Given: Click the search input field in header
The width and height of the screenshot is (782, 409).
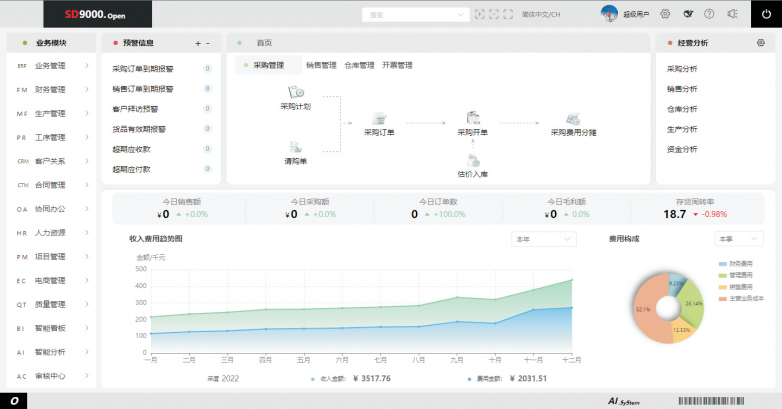Looking at the screenshot, I should pos(415,14).
